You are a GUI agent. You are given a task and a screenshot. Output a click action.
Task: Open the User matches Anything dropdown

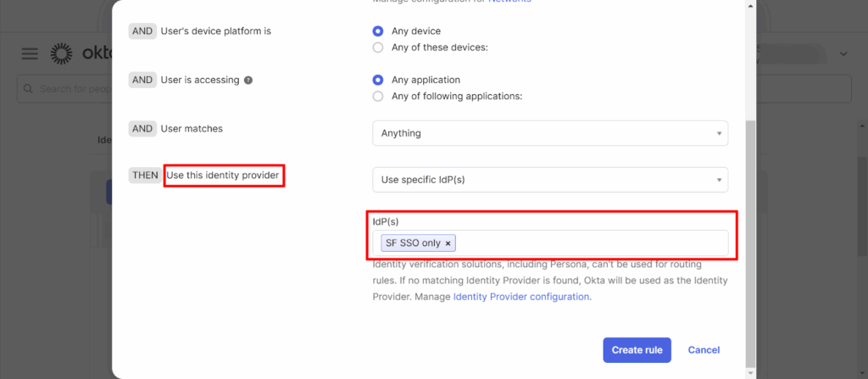coord(550,133)
